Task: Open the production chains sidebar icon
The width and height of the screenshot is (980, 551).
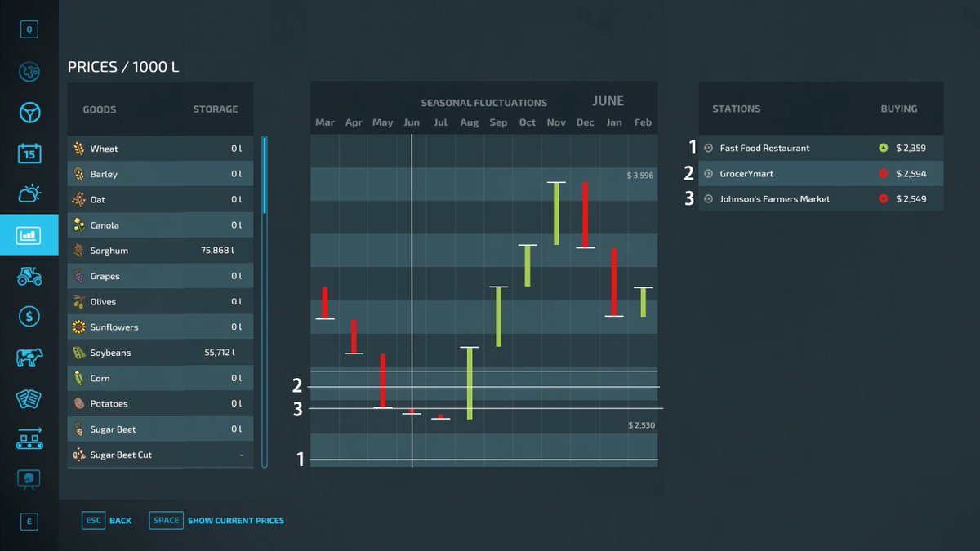Action: pos(29,439)
